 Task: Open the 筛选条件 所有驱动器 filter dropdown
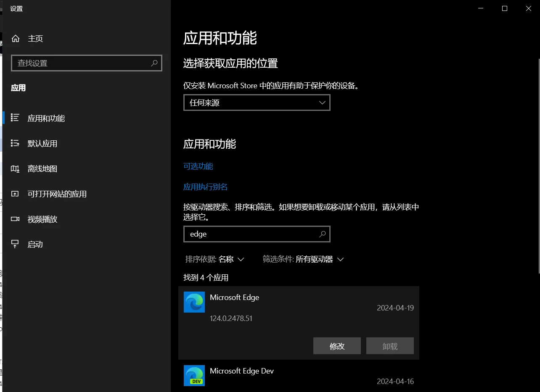[303, 259]
